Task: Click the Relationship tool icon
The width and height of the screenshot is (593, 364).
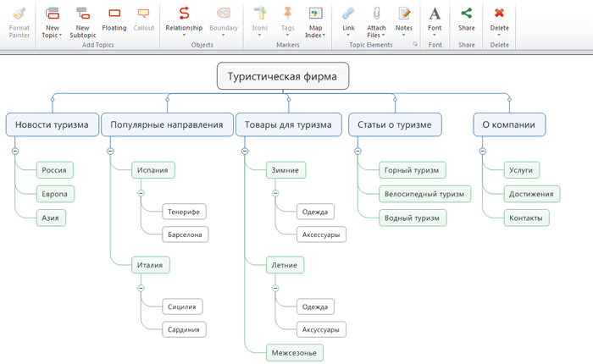Action: [184, 14]
